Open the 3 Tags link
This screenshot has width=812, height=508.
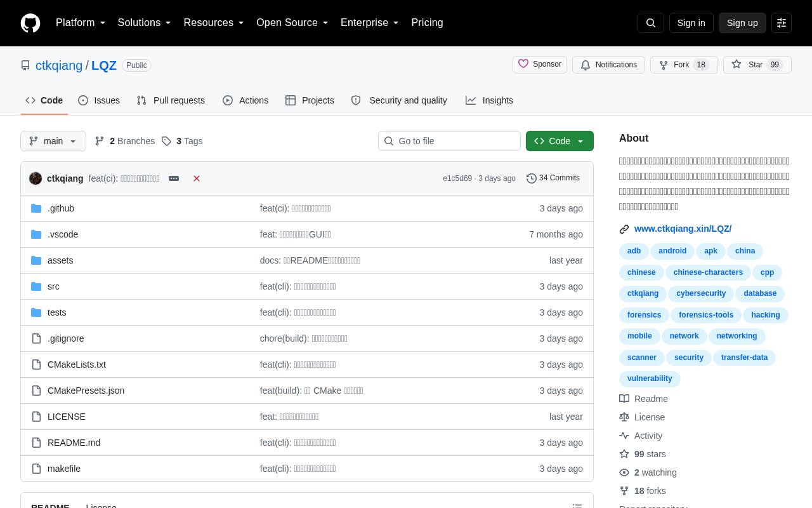tap(182, 141)
